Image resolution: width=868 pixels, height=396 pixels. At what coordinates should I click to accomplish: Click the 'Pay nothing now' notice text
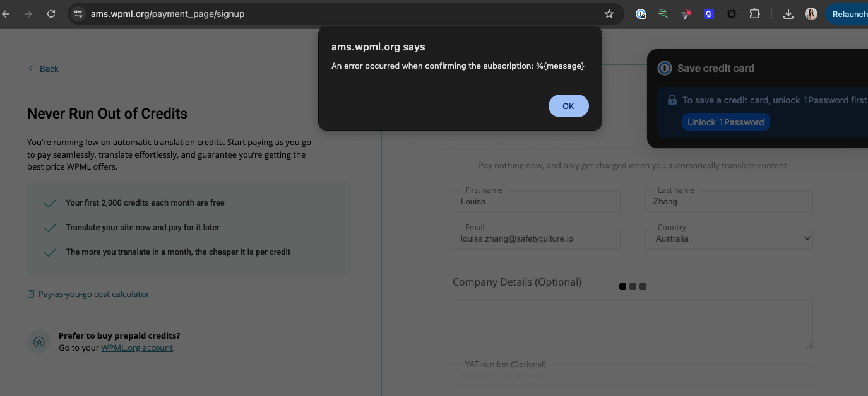point(633,165)
